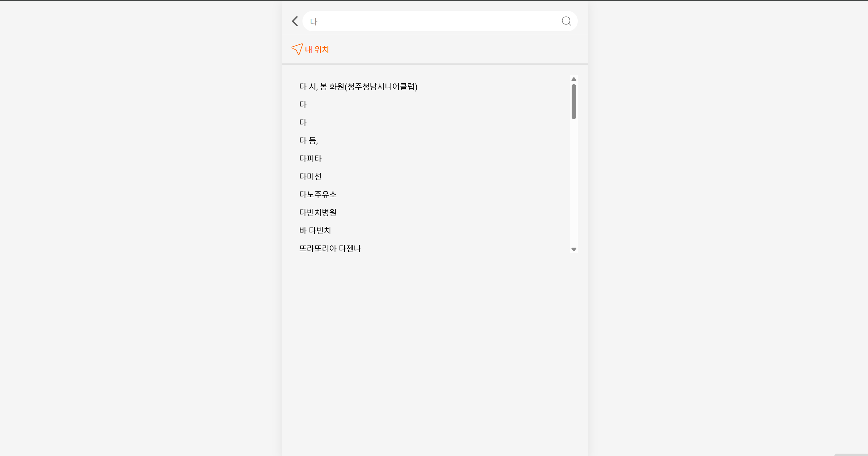Choose the 다피타 suggestion
868x456 pixels.
(310, 159)
